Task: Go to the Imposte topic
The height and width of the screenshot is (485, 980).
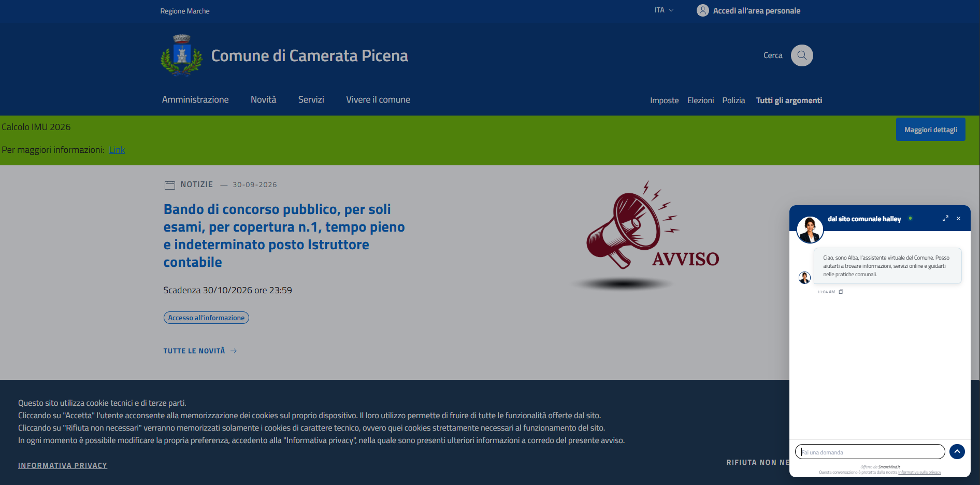Action: (x=665, y=101)
